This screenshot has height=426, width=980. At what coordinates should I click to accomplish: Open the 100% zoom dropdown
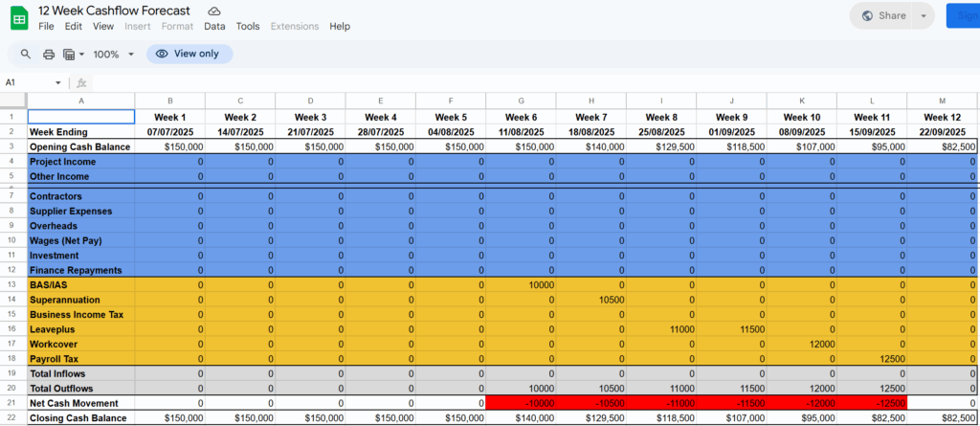tap(113, 55)
